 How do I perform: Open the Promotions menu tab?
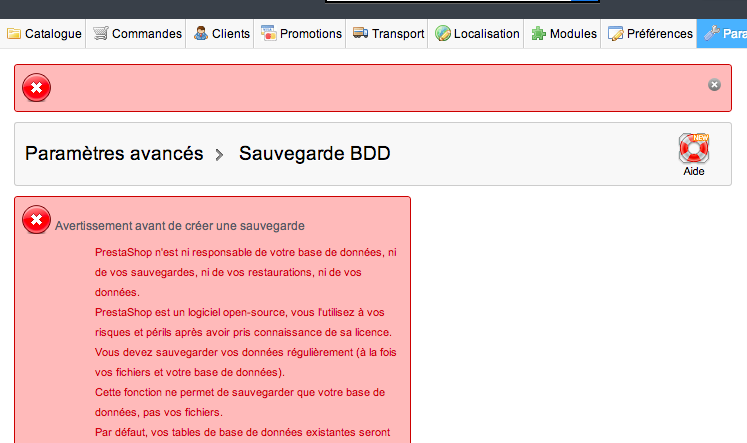[300, 34]
